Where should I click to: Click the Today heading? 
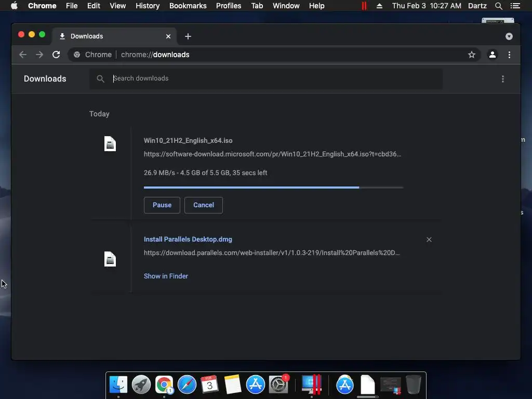(x=99, y=114)
